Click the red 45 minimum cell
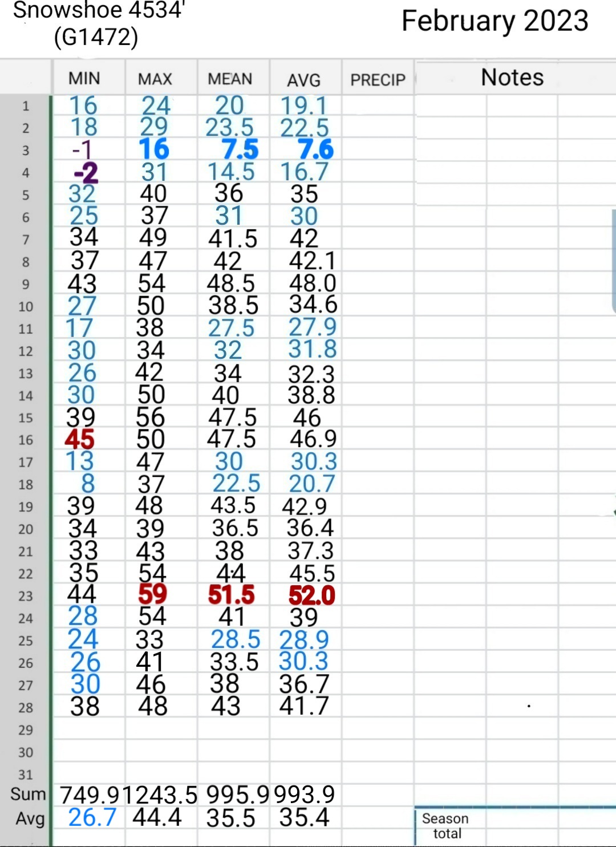Viewport: 616px width, 847px height. [x=79, y=439]
